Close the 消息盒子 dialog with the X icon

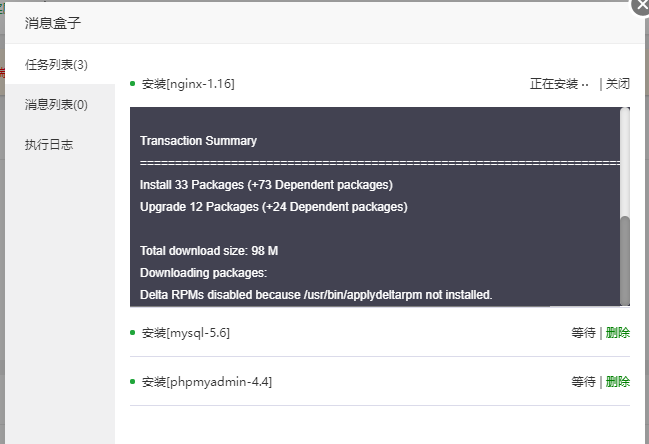point(641,6)
